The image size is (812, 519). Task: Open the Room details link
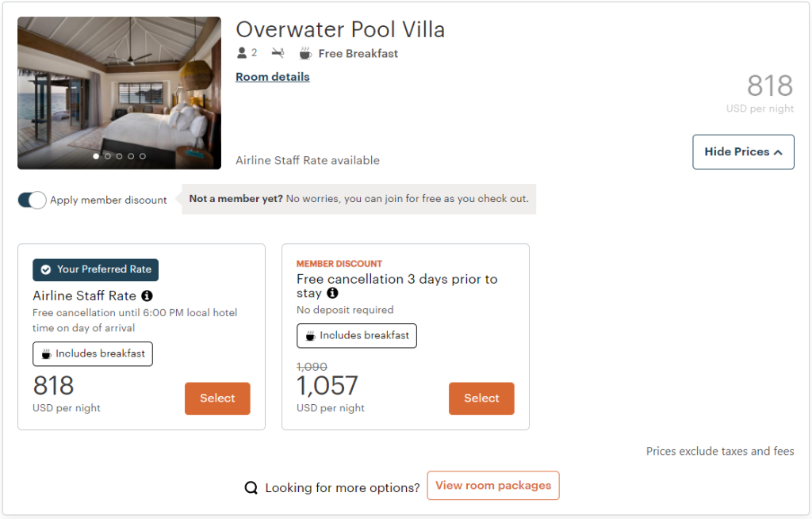[273, 77]
